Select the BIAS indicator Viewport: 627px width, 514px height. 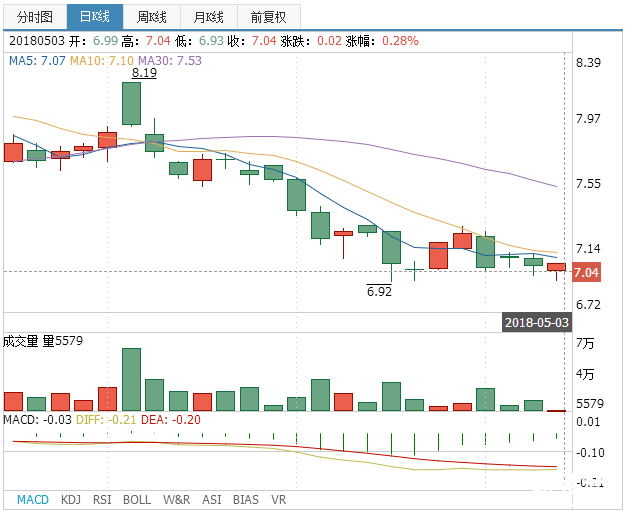pyautogui.click(x=246, y=500)
